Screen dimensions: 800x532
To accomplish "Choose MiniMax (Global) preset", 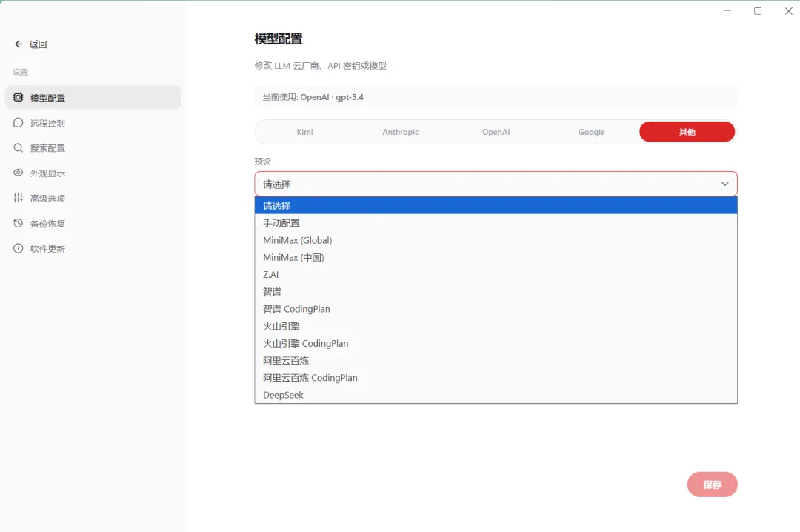I will [496, 240].
